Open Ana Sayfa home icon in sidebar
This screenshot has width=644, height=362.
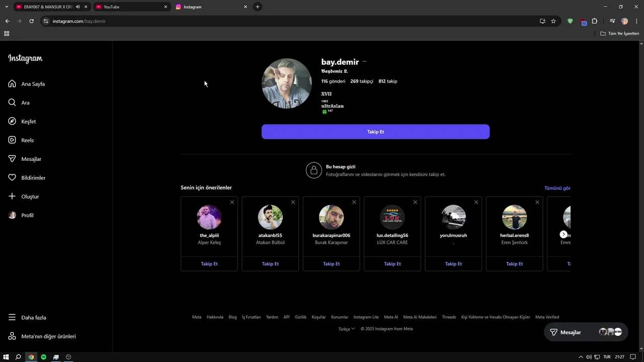point(12,83)
